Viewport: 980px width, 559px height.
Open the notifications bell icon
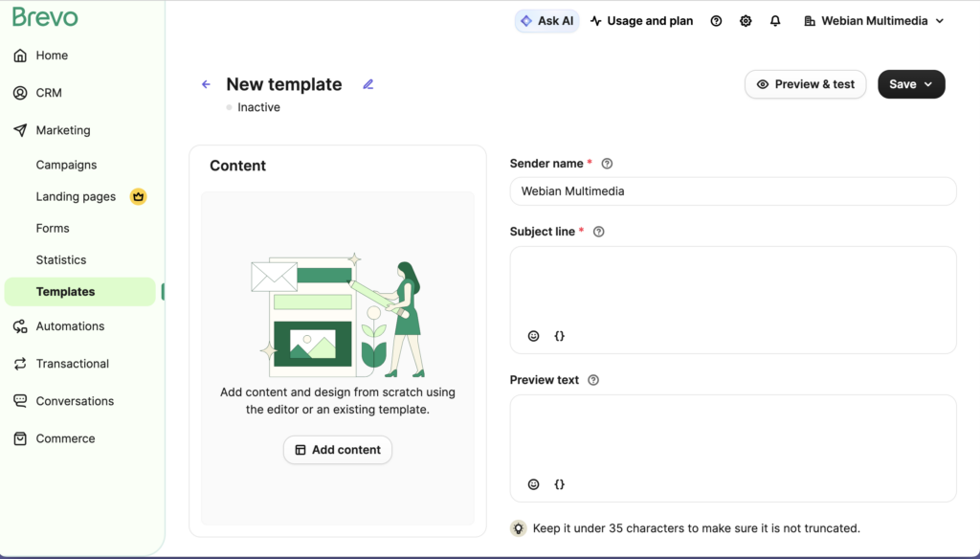coord(775,21)
